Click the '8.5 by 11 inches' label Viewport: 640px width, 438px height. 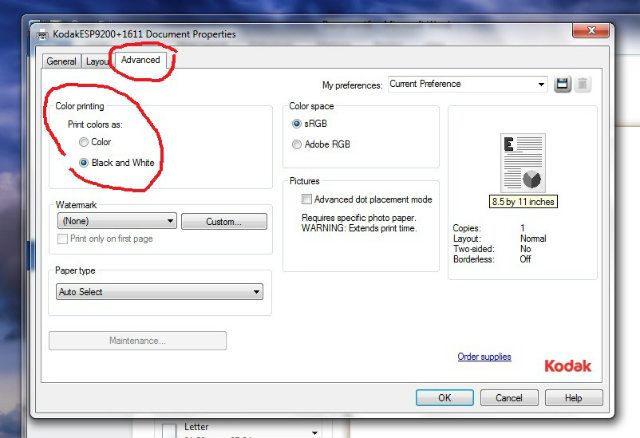coord(523,202)
